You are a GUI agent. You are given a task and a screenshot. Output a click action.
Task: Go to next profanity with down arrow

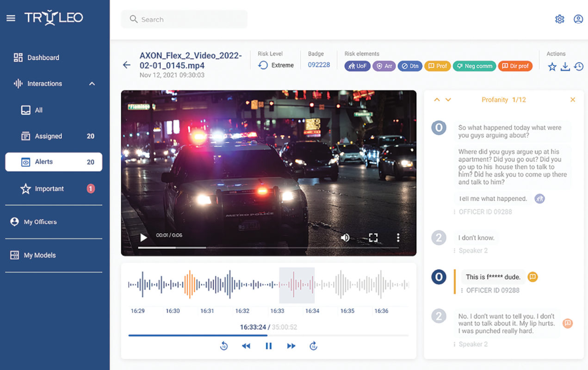(448, 99)
